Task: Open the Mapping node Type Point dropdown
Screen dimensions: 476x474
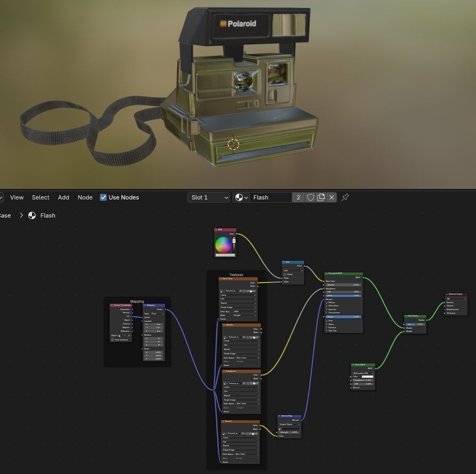Action: [157, 313]
